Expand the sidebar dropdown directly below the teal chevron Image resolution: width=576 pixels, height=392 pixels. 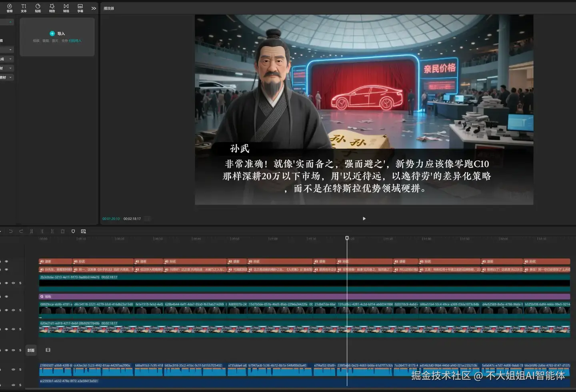(x=10, y=50)
